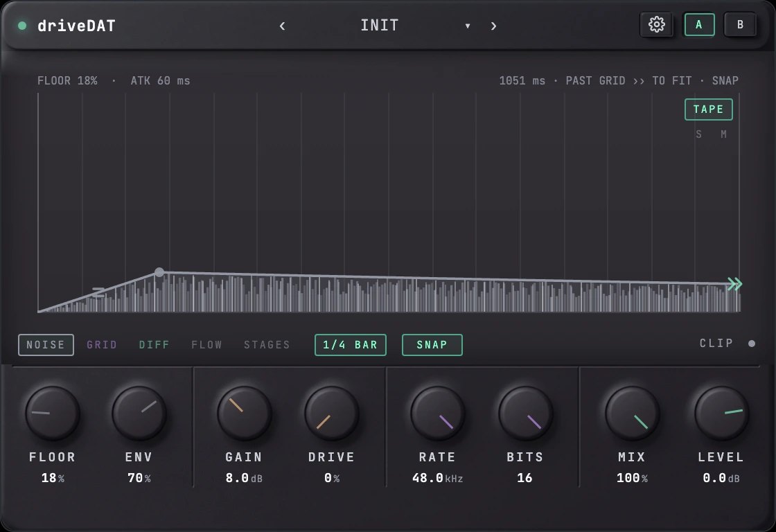Select the STAGES view tab
Screen dimensions: 776x532
click(267, 345)
